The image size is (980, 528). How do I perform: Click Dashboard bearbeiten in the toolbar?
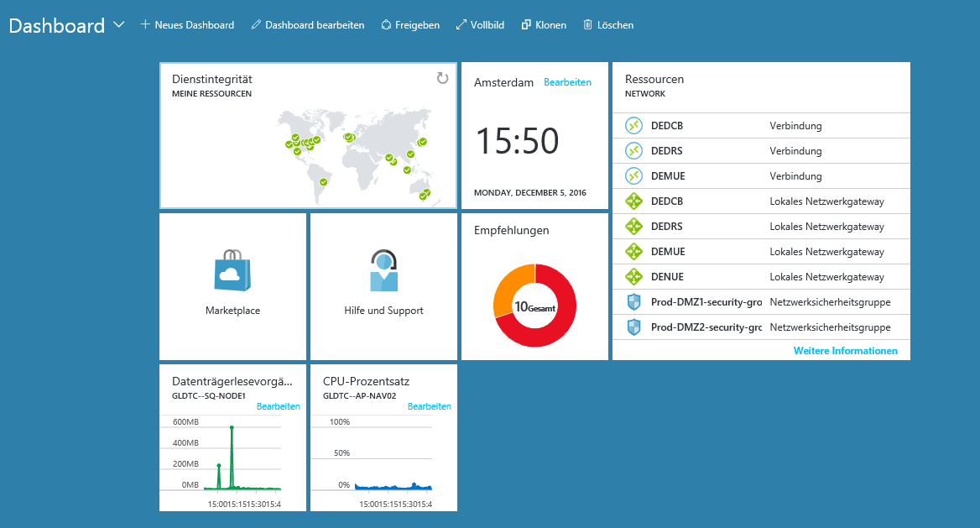click(x=307, y=25)
